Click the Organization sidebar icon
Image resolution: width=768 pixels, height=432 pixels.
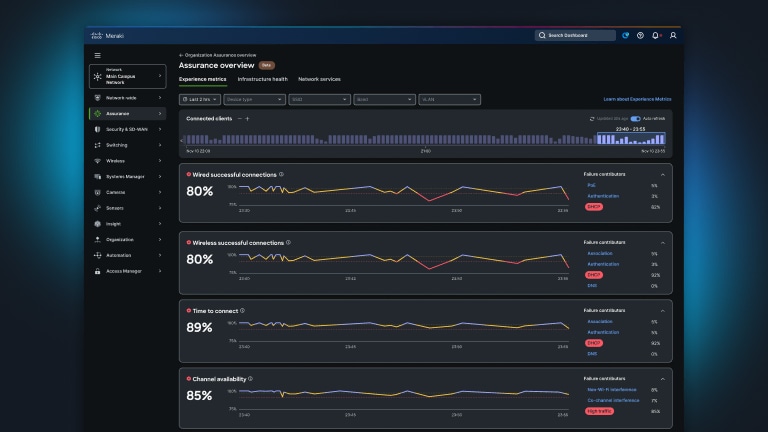tap(97, 240)
